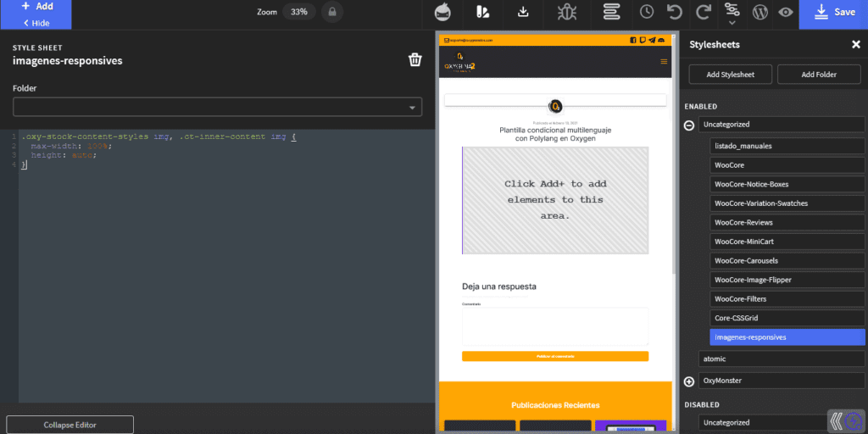
Task: Redo the last undone change
Action: coord(703,12)
